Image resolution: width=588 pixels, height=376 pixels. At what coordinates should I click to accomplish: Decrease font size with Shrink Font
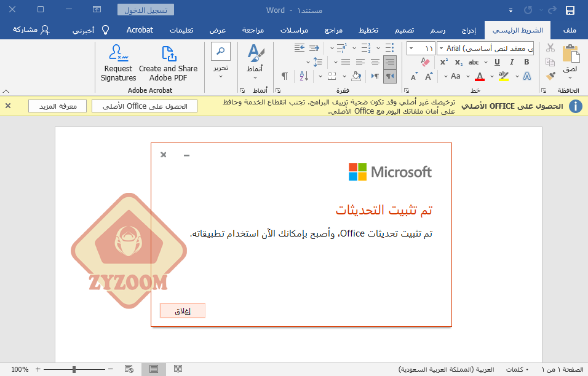click(414, 76)
